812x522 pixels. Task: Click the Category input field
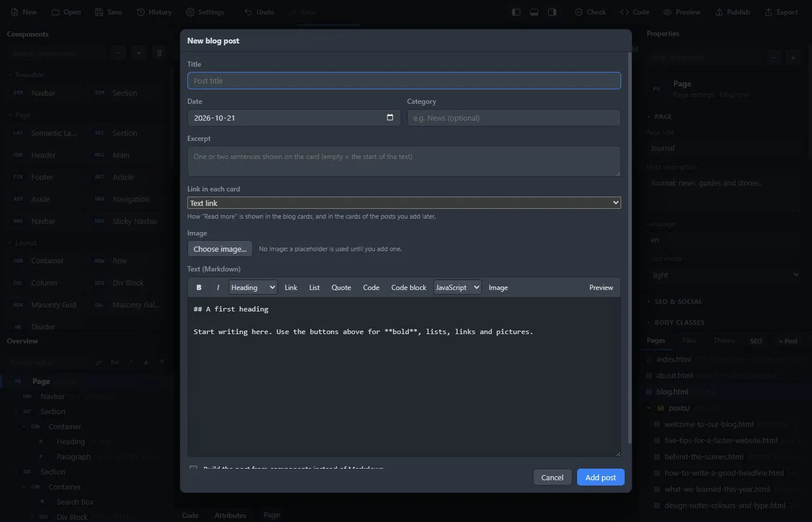[x=514, y=118]
